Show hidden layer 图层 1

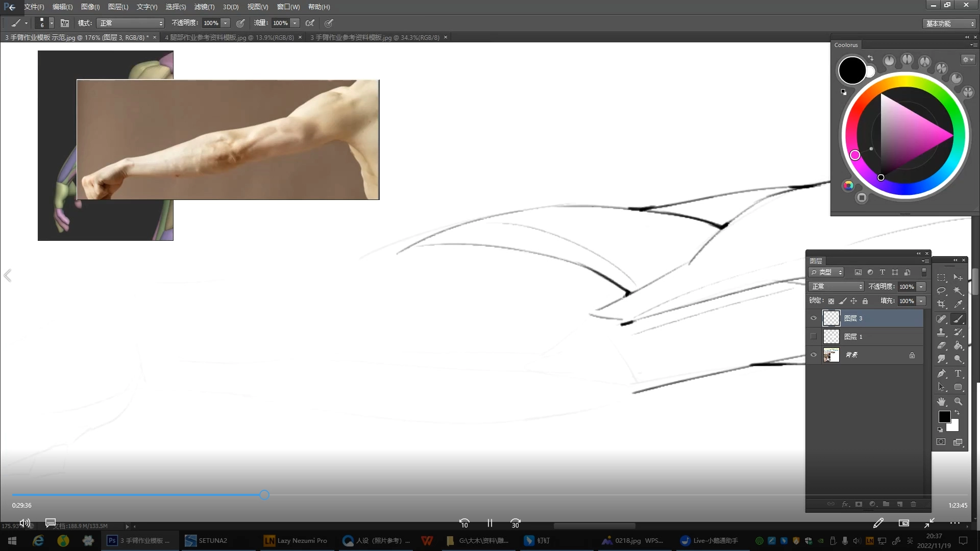(814, 337)
